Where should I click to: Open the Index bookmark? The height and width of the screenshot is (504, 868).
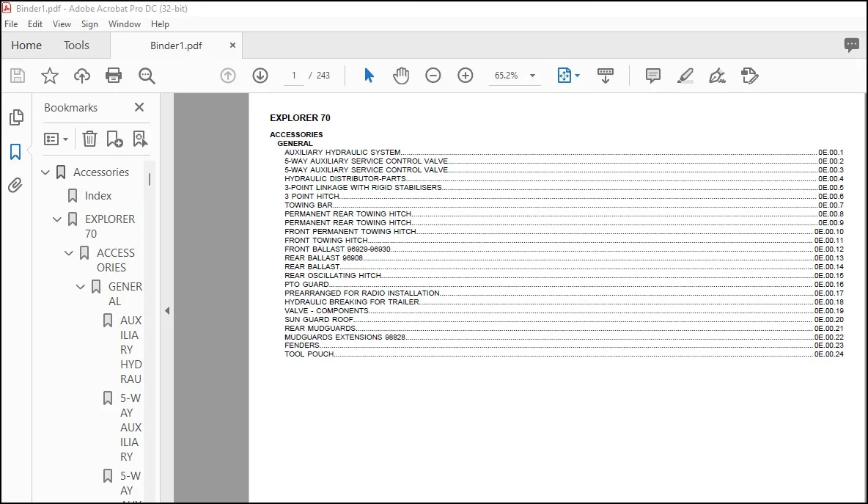click(x=98, y=195)
